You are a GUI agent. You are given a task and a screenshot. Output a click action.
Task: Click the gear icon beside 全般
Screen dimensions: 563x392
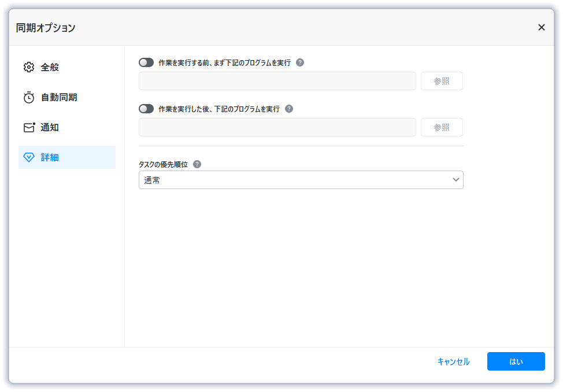29,67
